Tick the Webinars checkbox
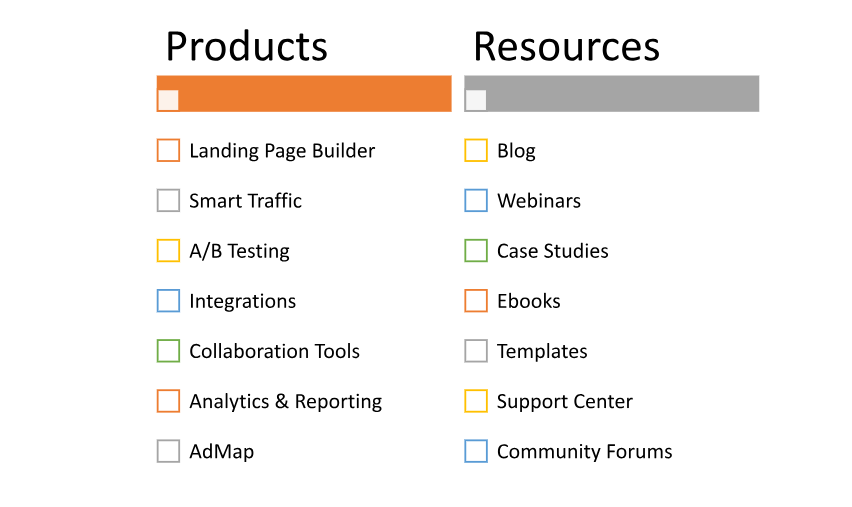 pos(476,201)
